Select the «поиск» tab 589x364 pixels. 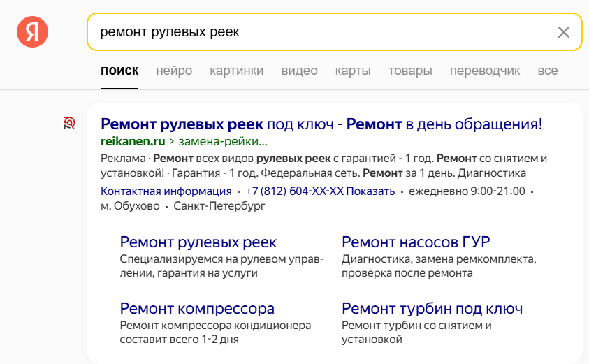click(x=119, y=71)
